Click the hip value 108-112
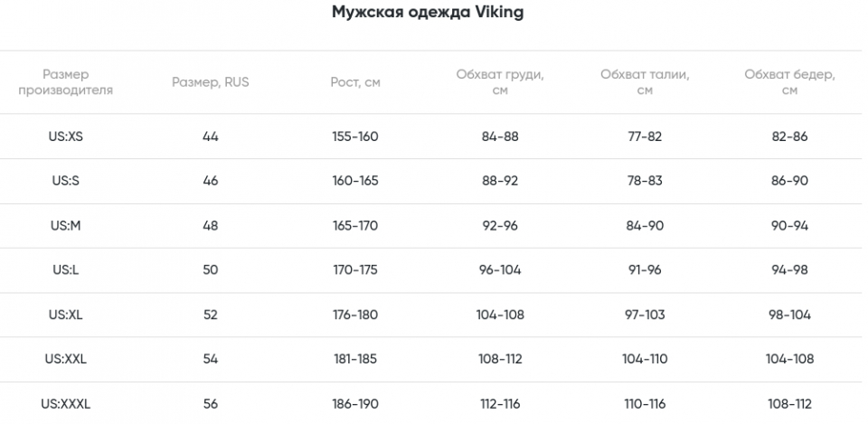 click(x=790, y=404)
